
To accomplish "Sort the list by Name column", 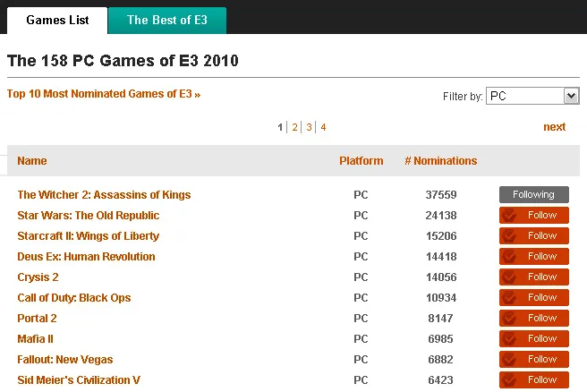I will point(32,161).
